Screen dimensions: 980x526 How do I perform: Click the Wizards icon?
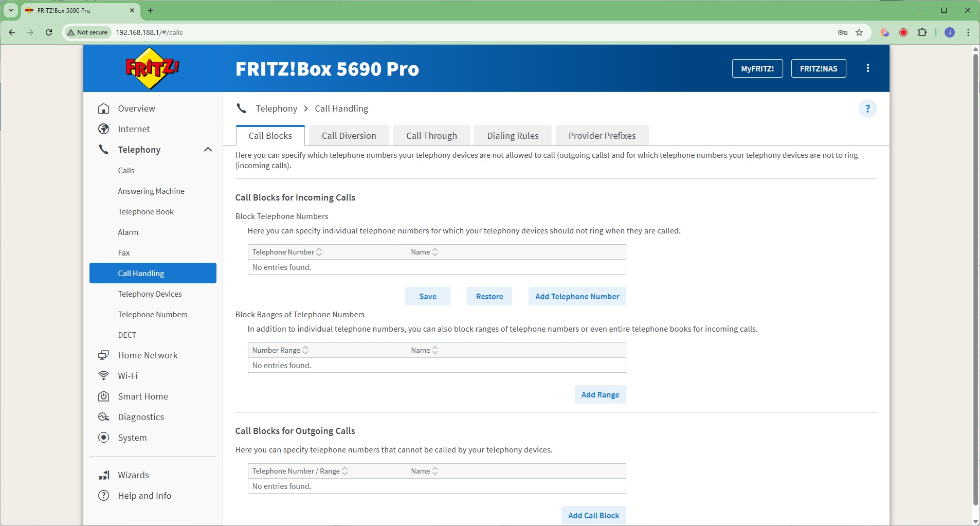104,475
